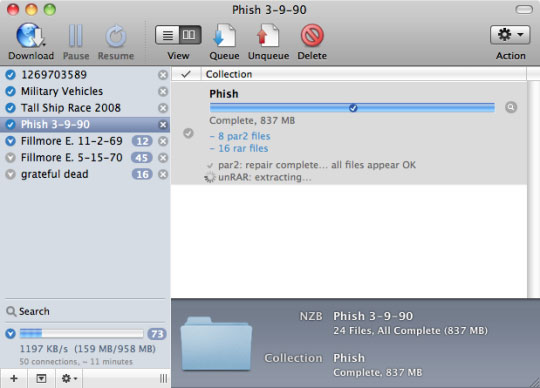Click the Phish 3-9-90 NZB name in info pane
Screen dimensions: 540x388
pos(373,316)
